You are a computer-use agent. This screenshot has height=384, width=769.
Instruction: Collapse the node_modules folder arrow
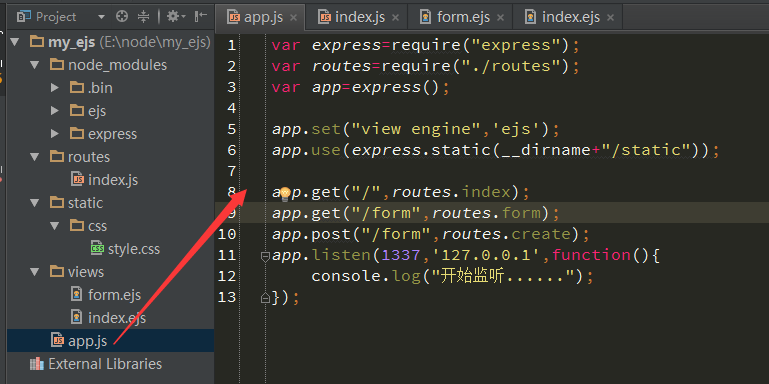click(x=35, y=65)
